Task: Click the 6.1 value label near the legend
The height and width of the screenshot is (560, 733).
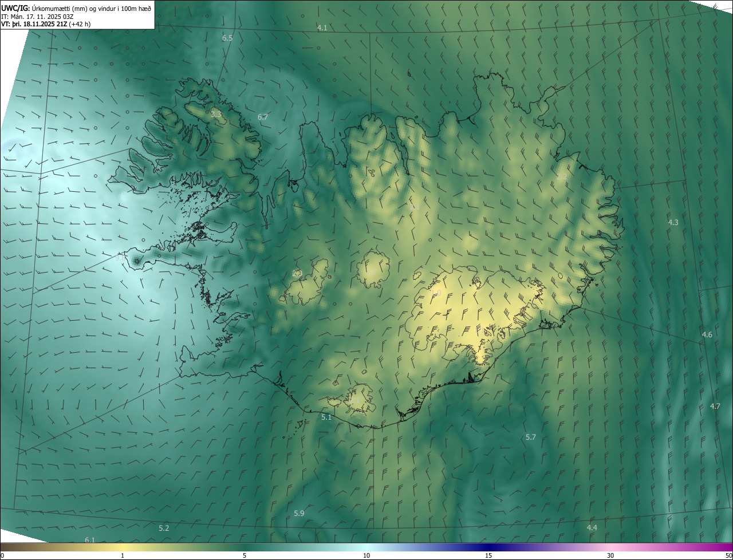Action: [x=90, y=540]
